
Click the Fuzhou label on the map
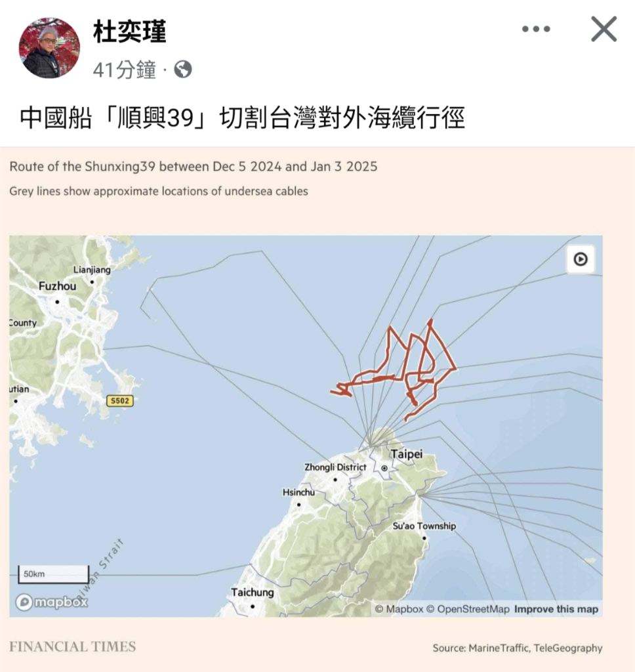[58, 286]
